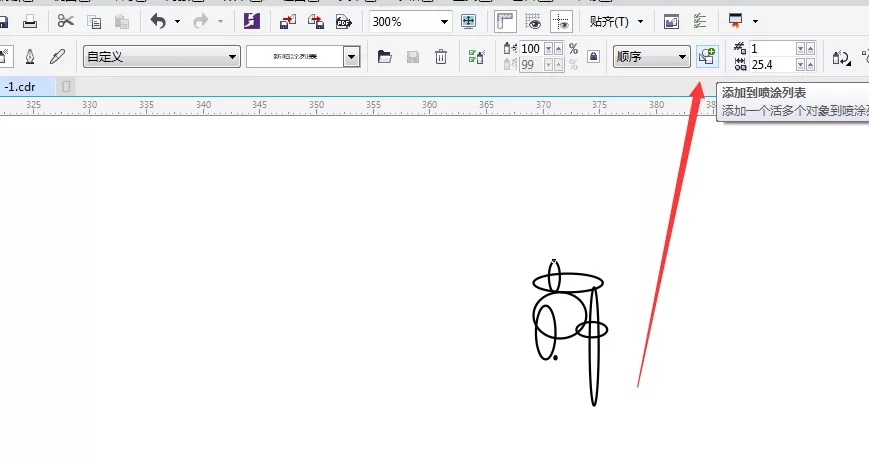Switch to the -1.cdr document tab

[27, 86]
